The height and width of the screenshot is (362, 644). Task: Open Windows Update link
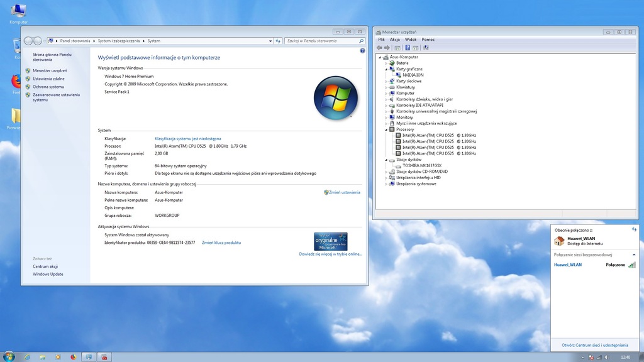tap(48, 274)
